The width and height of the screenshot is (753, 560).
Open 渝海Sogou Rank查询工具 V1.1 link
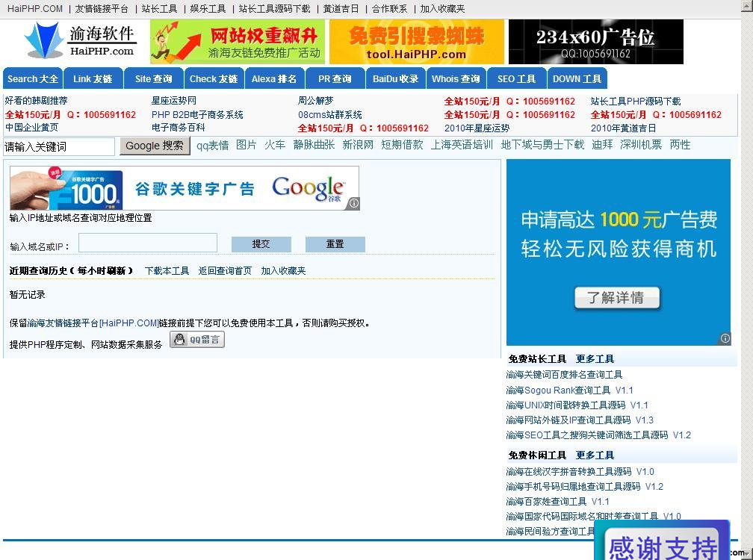point(569,390)
